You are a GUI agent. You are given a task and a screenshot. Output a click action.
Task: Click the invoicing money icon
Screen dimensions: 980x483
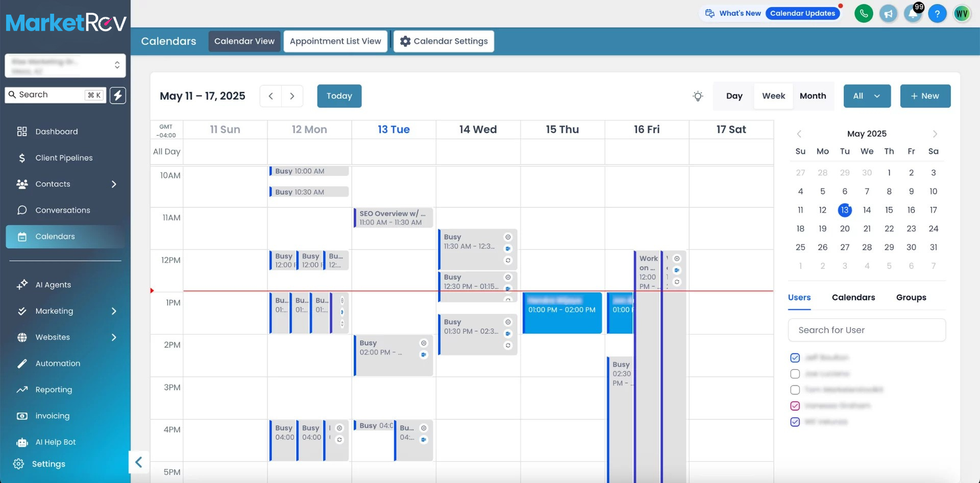[22, 416]
